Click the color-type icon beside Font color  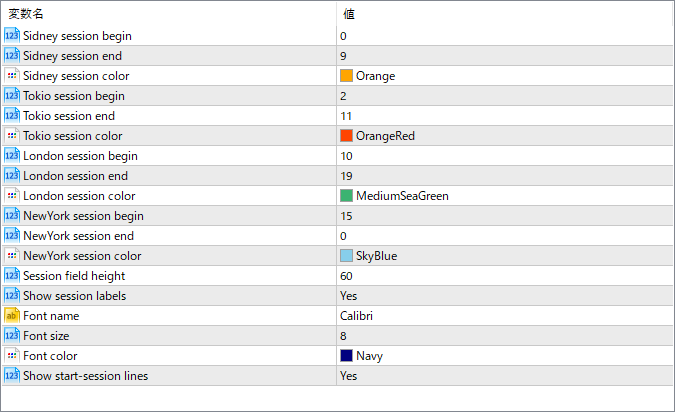click(x=11, y=356)
